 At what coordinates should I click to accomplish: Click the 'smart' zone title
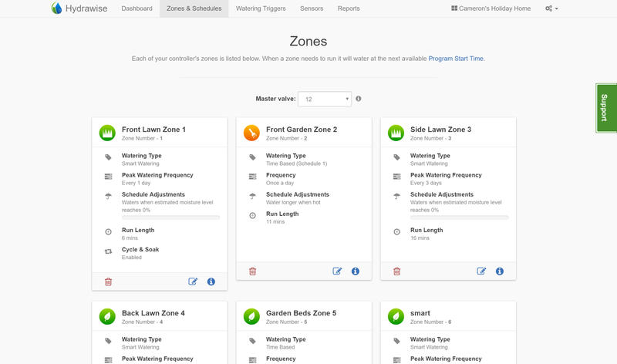pos(420,313)
